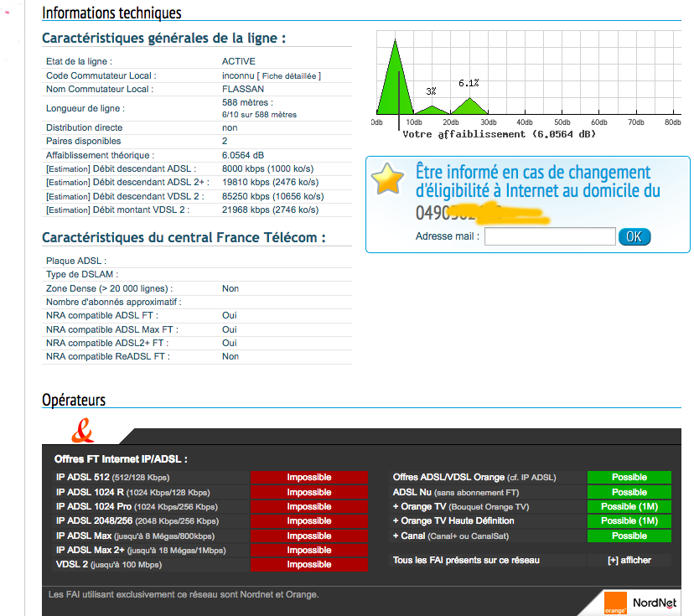This screenshot has height=616, width=694.
Task: Click the line state value 'ACTIVE'
Action: pyautogui.click(x=239, y=61)
